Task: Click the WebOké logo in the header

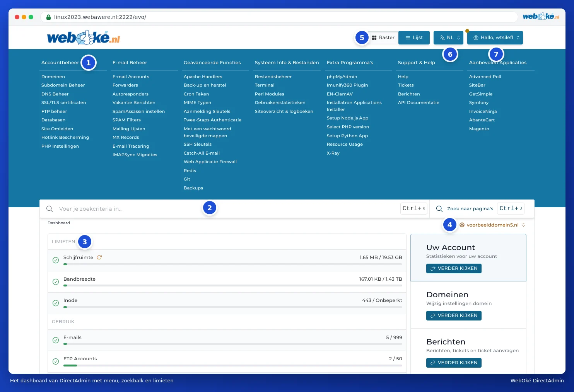Action: pos(84,38)
